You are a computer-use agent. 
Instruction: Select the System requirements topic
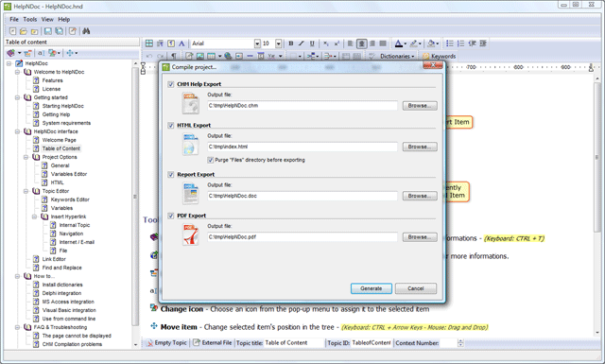tap(66, 123)
